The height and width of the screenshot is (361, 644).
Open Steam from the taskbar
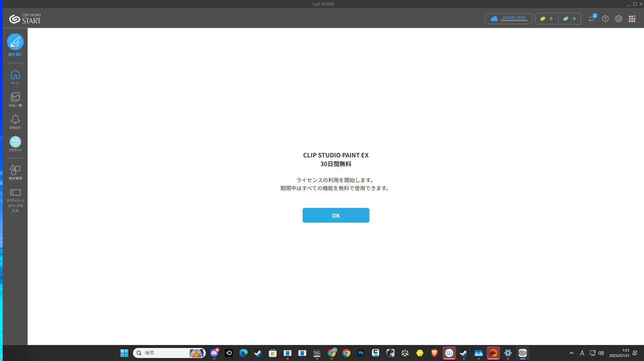click(258, 353)
